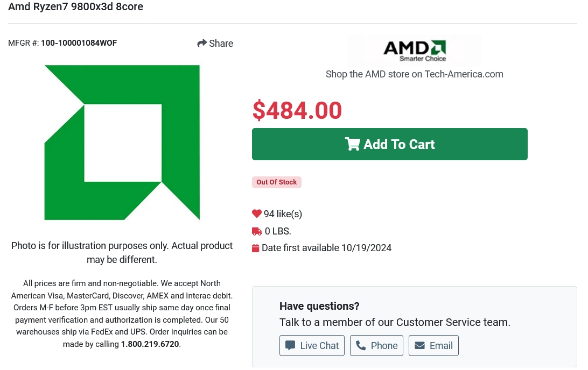Click the red truck shipping weight icon

pyautogui.click(x=257, y=231)
